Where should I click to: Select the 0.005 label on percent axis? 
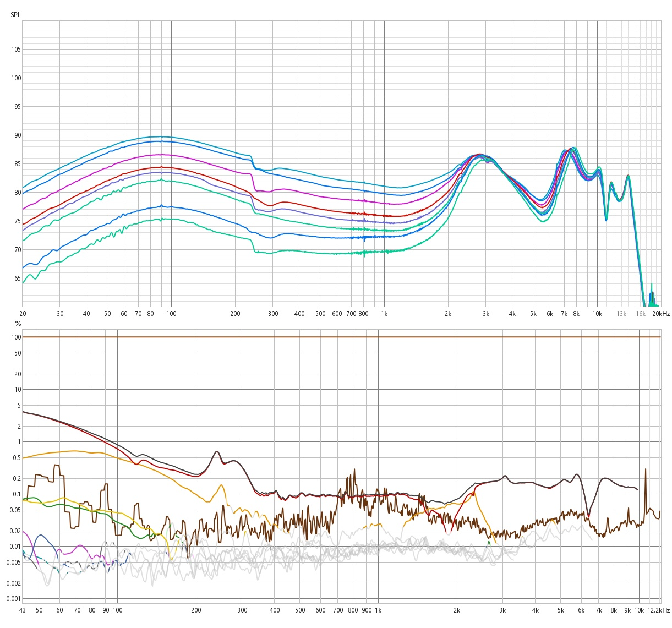coord(13,563)
